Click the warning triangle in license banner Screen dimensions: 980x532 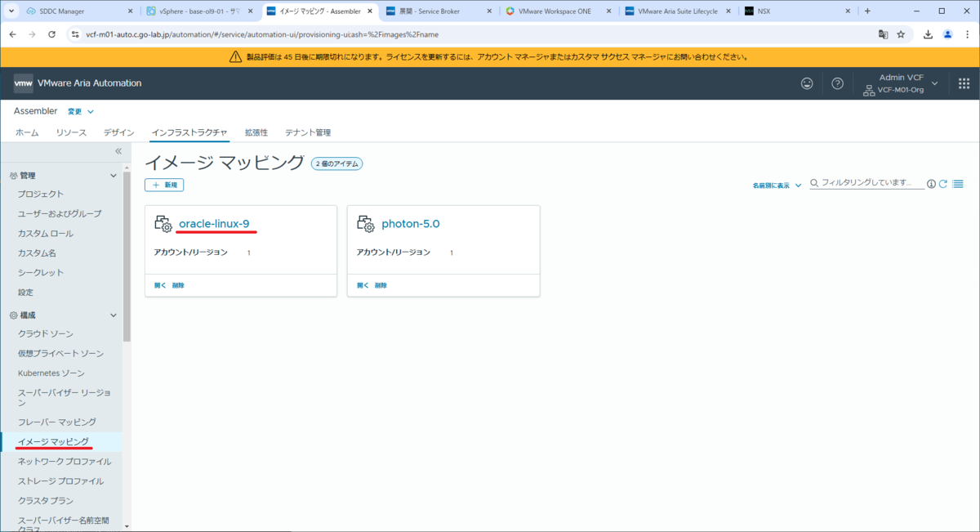pos(236,57)
